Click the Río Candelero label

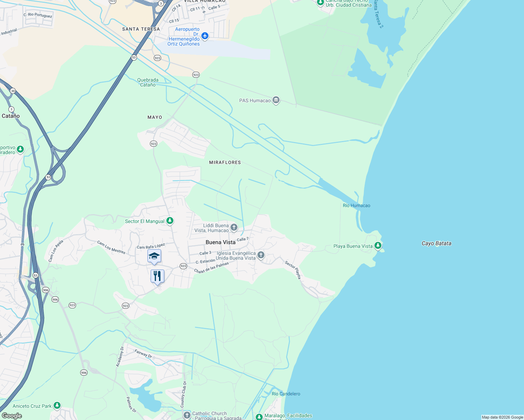(286, 394)
